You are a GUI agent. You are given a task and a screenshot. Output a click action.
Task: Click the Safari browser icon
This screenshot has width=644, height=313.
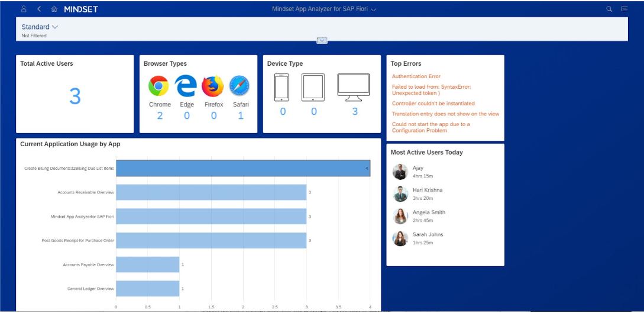(x=240, y=86)
